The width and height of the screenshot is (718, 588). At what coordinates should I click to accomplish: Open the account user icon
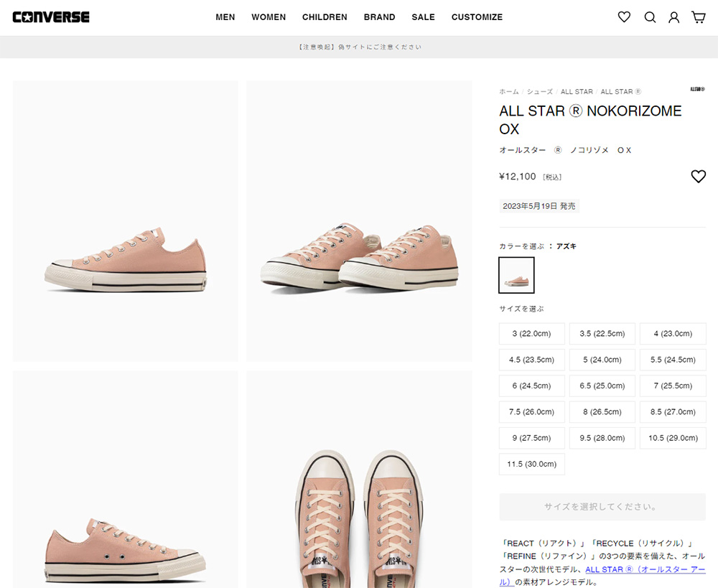coord(674,17)
